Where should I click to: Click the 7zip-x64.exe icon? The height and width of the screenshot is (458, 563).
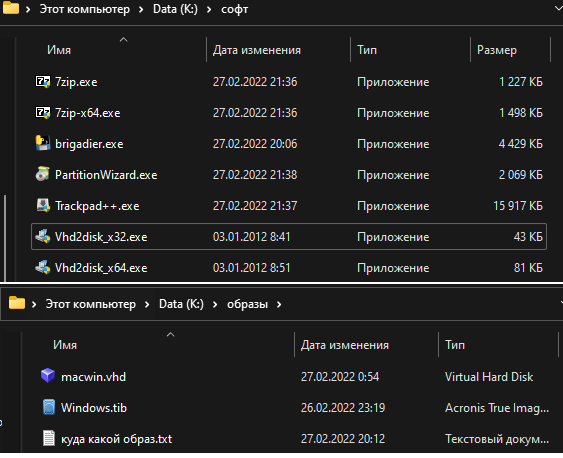[43, 113]
